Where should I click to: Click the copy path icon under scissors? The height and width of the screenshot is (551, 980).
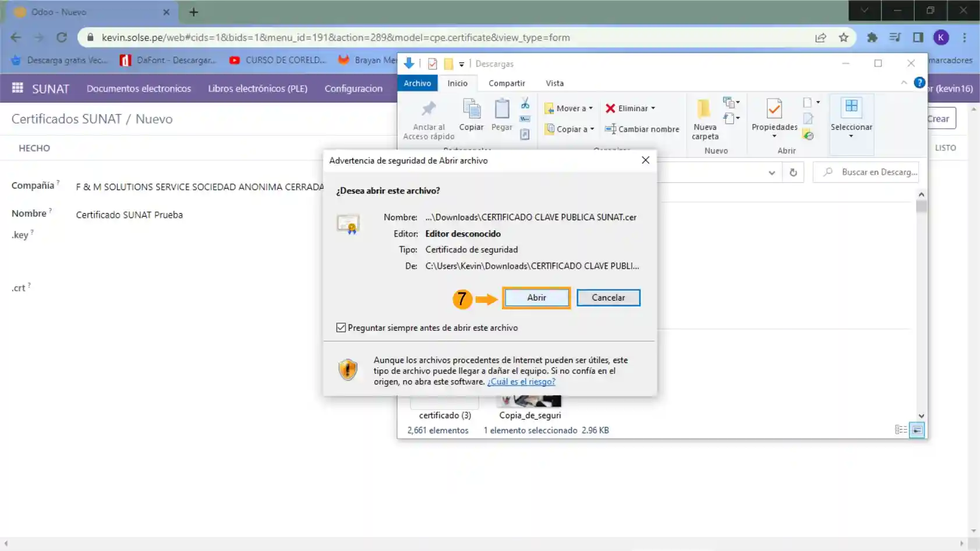pos(525,119)
